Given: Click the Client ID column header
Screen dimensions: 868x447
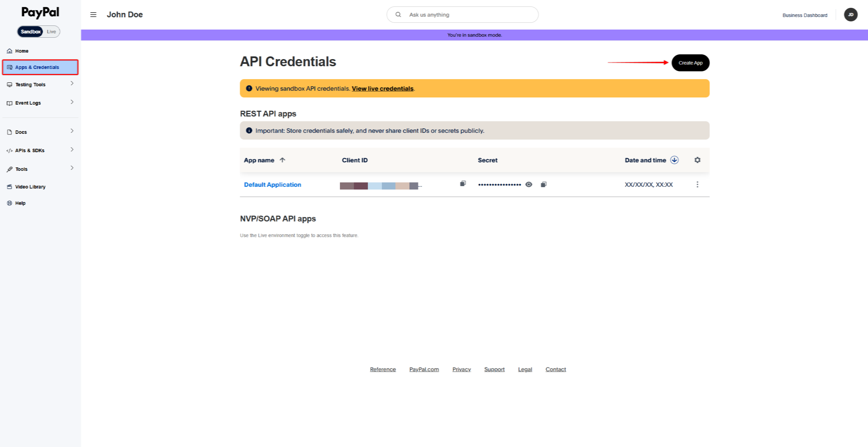Looking at the screenshot, I should (355, 160).
